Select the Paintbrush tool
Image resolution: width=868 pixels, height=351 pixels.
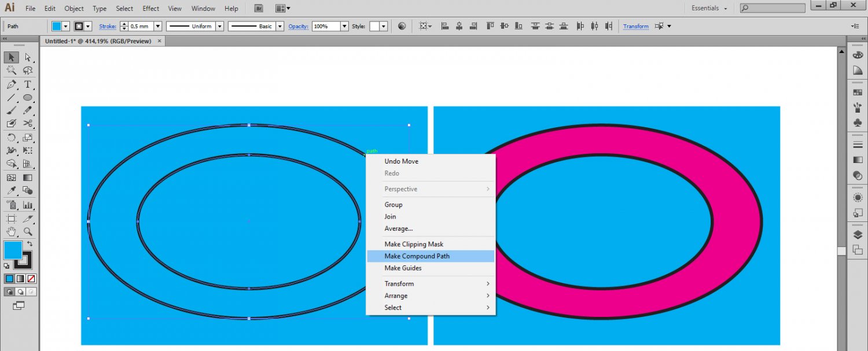(x=11, y=110)
